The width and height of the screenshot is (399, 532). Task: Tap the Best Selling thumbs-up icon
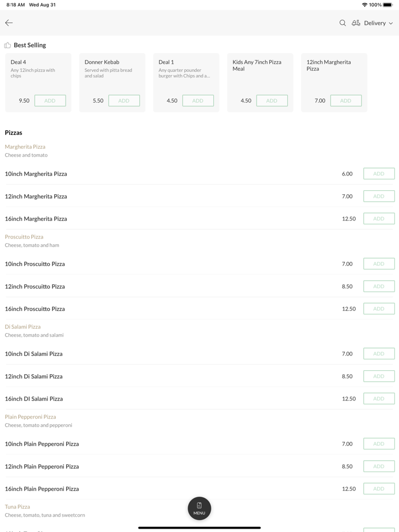pos(7,45)
